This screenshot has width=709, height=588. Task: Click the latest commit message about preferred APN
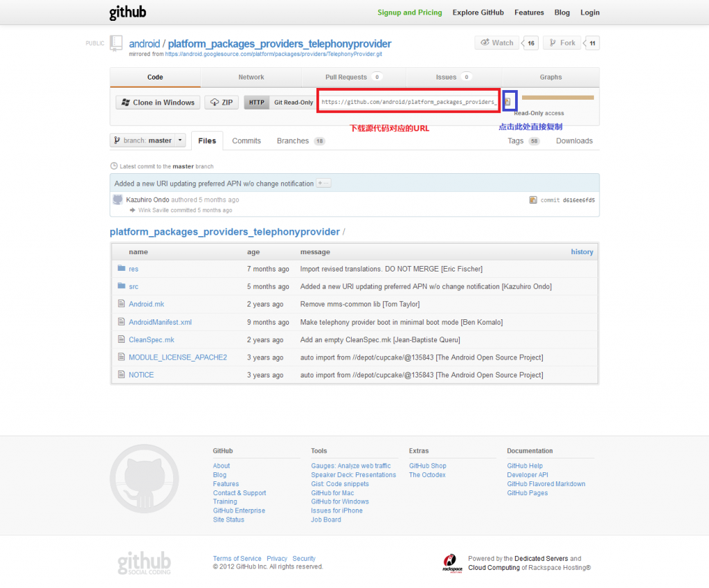point(214,184)
